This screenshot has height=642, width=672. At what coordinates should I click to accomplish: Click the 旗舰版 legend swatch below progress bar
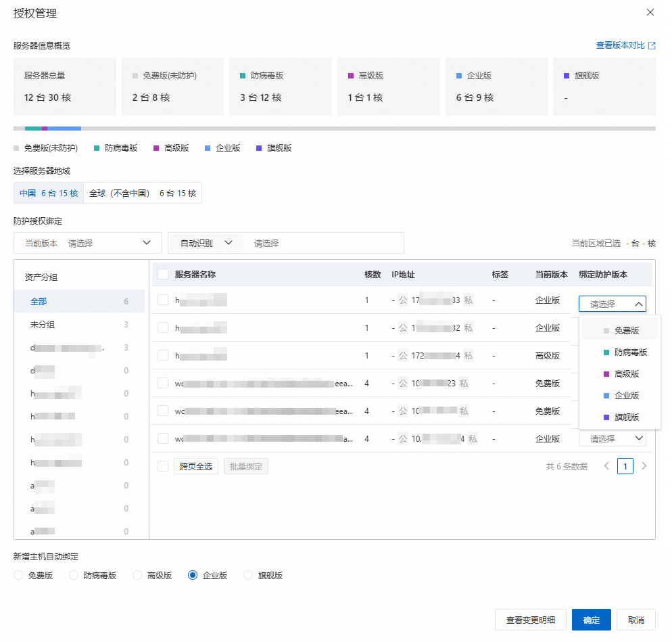(x=259, y=148)
